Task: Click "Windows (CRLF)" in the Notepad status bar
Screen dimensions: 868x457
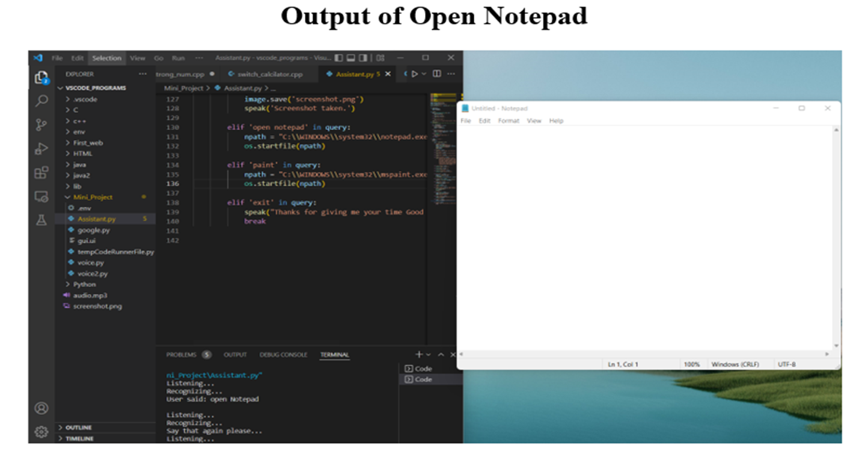Action: click(735, 364)
